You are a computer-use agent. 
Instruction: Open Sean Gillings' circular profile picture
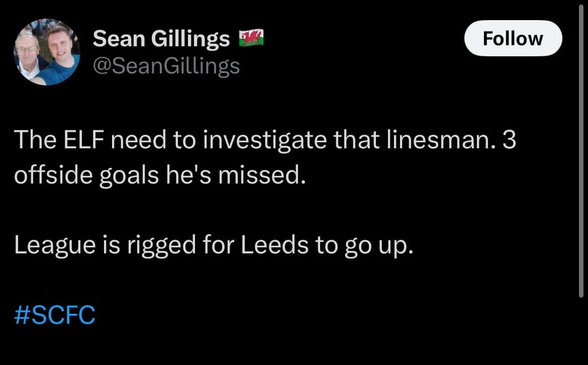point(47,52)
